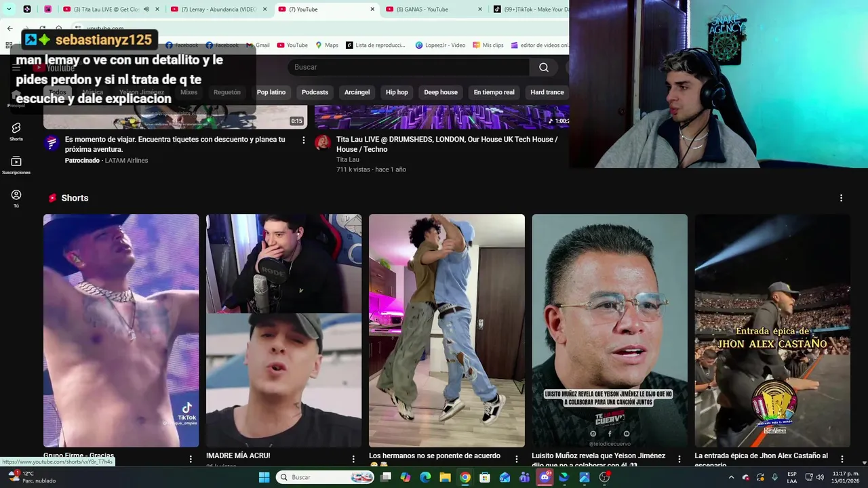Filter by Deep house chip

pyautogui.click(x=441, y=92)
